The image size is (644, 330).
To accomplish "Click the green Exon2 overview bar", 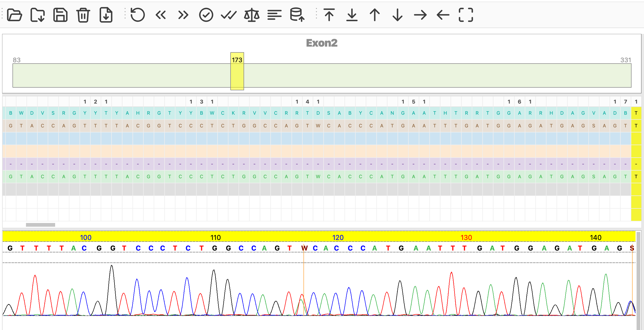I will tap(322, 75).
